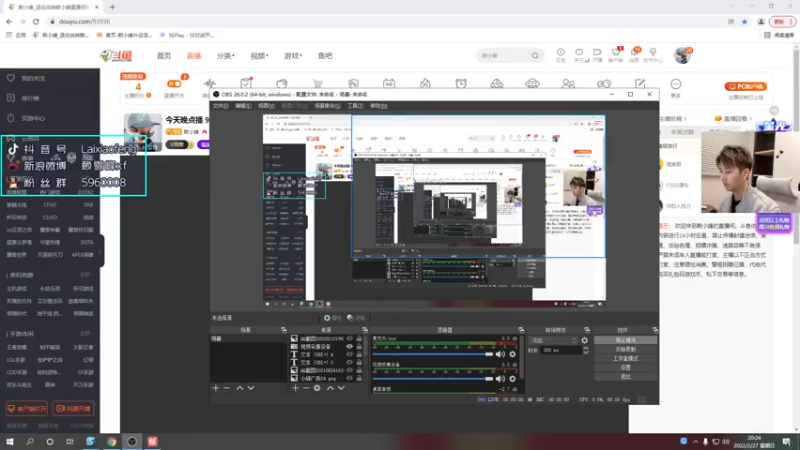Adjust the transition duration stepper arrows

585,350
